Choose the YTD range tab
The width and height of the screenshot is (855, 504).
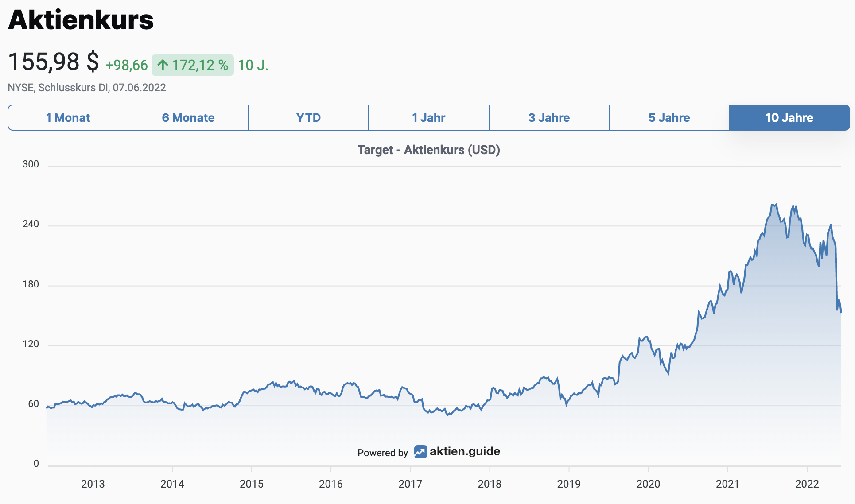pos(309,118)
